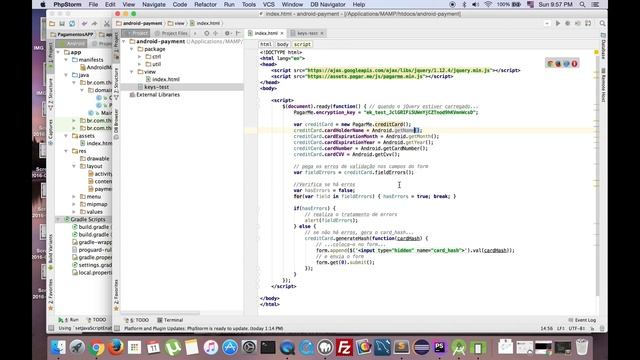The image size is (640, 360).
Task: Toggle Build Variants tab in Android Studio window
Action: [x=51, y=251]
